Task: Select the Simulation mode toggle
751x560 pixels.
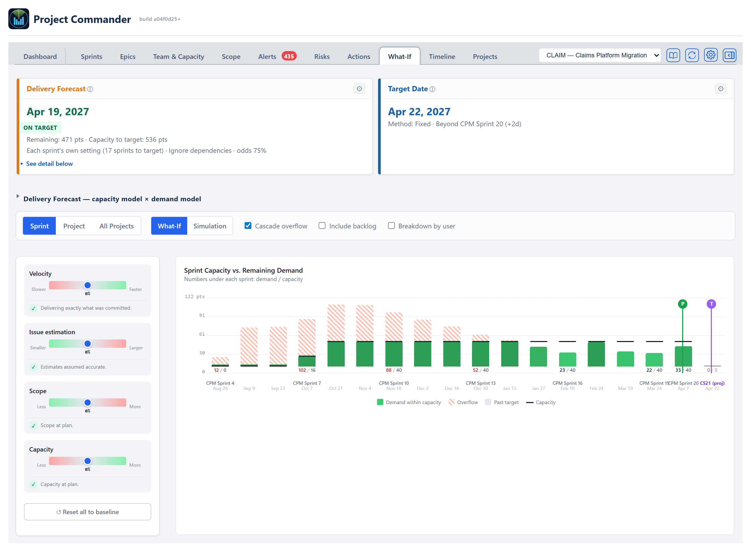Action: (x=210, y=226)
